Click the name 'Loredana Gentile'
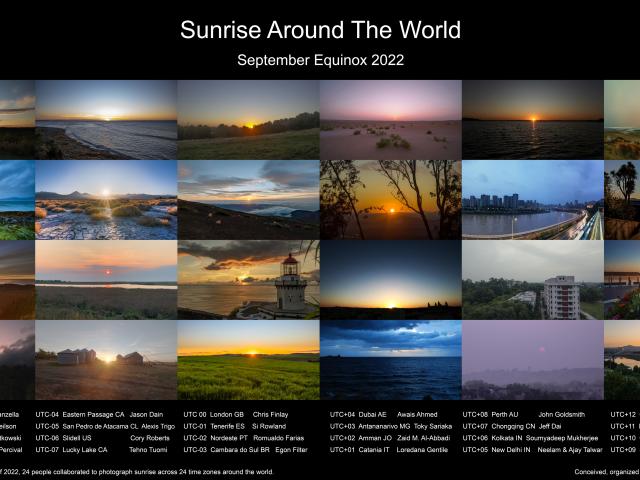Screen dimensions: 640x480 tap(422, 450)
